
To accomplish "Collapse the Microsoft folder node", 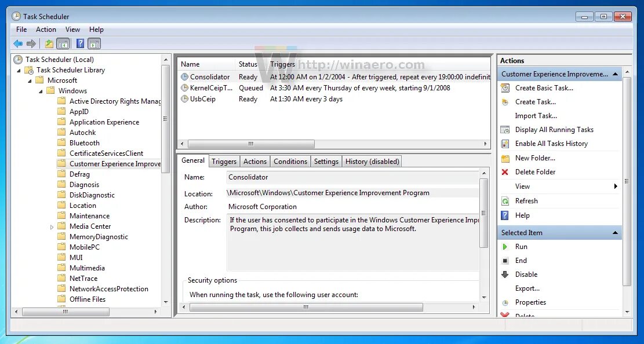I will 30,81.
